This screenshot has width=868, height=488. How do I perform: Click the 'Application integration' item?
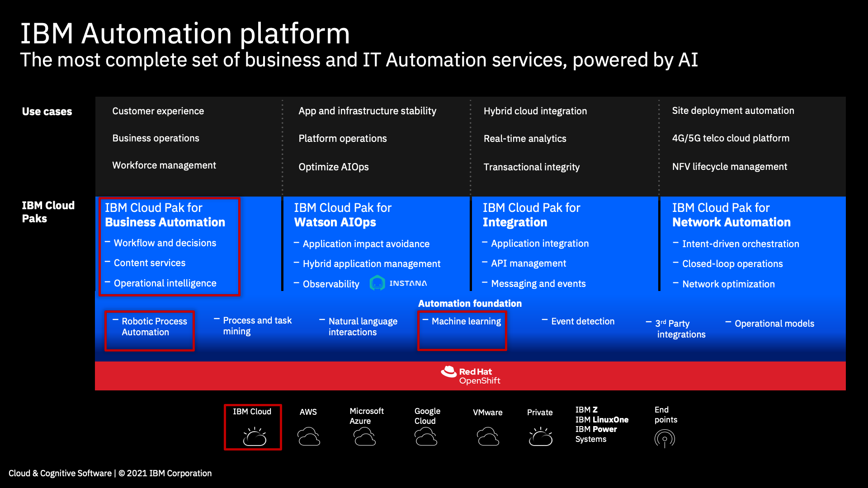point(540,244)
